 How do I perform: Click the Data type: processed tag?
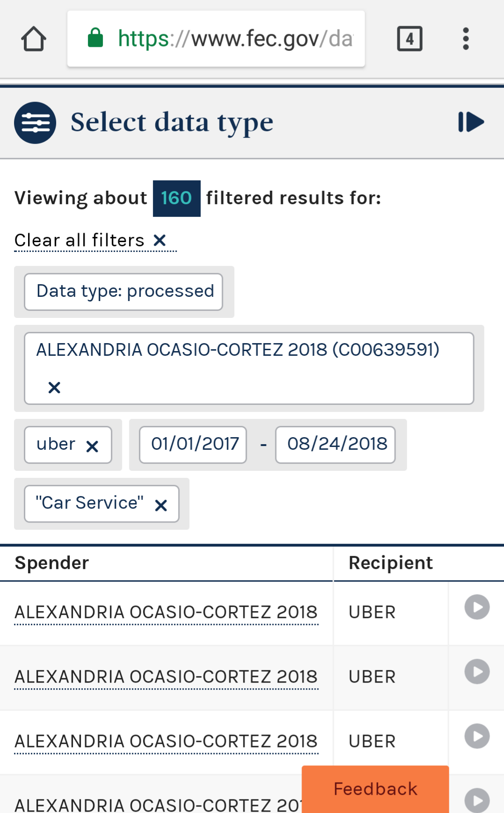click(124, 292)
